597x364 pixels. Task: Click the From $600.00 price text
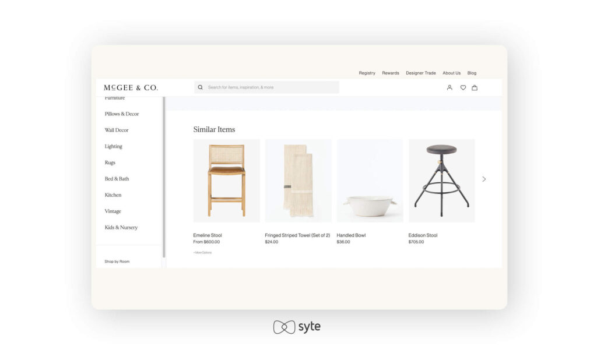point(206,242)
